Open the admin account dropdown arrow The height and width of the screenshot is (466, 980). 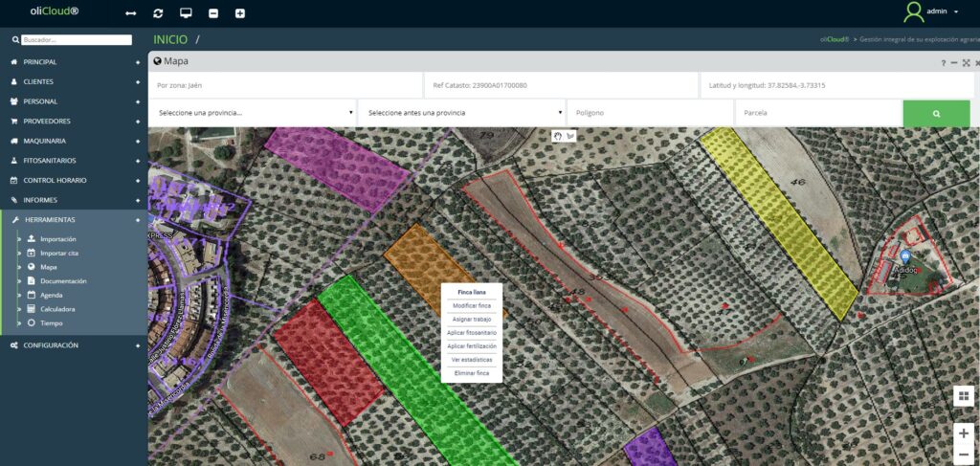pyautogui.click(x=956, y=11)
